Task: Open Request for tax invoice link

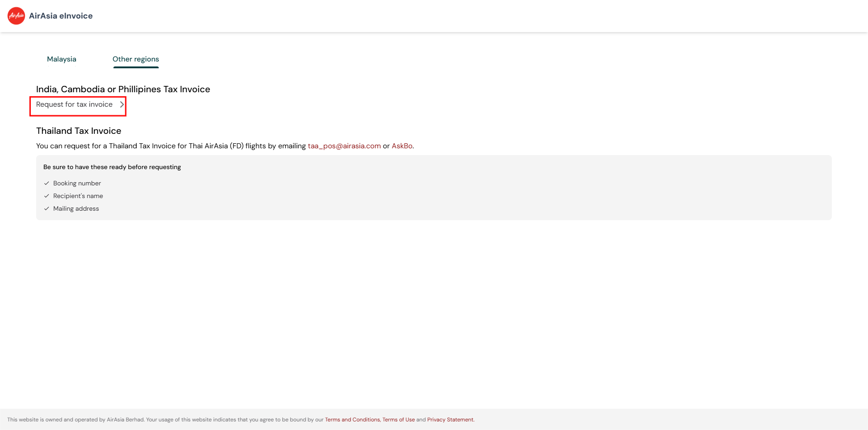Action: 74,104
